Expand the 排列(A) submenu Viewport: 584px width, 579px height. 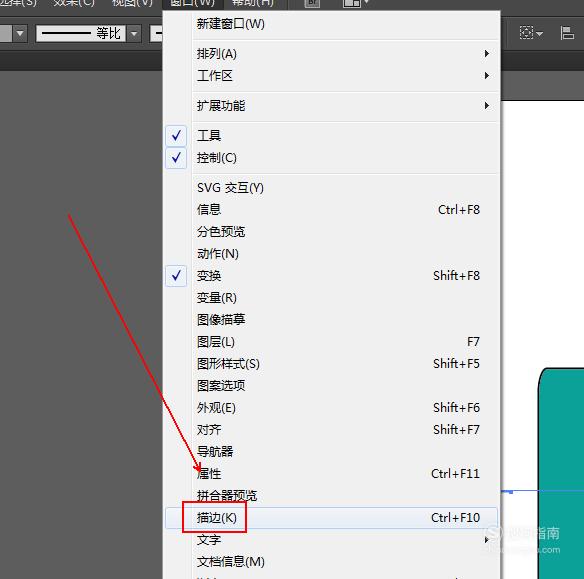(331, 54)
